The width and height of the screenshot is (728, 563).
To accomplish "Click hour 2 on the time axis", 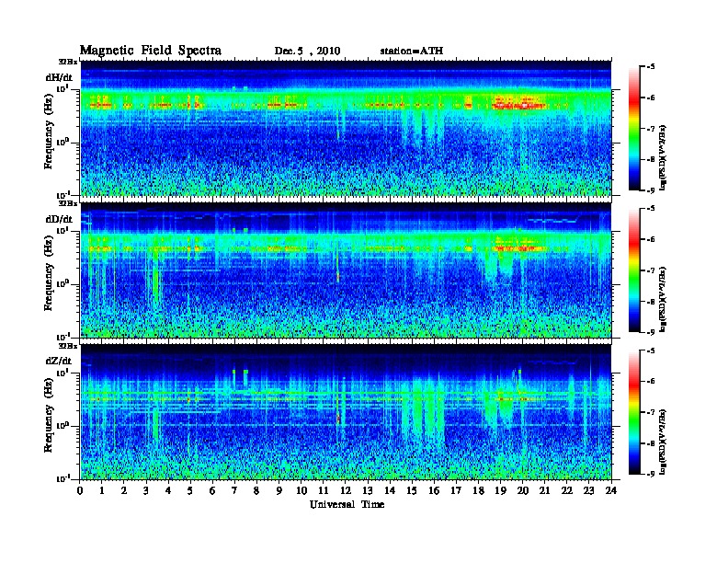I will click(124, 490).
